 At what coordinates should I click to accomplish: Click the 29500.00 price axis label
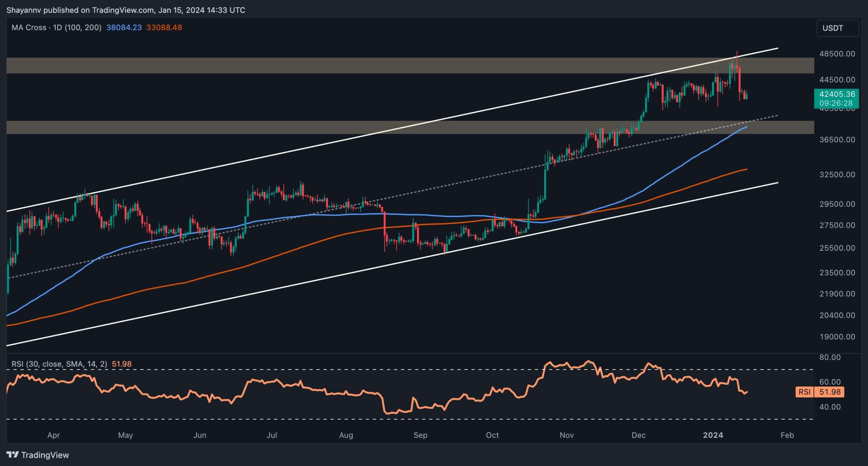[x=837, y=204]
